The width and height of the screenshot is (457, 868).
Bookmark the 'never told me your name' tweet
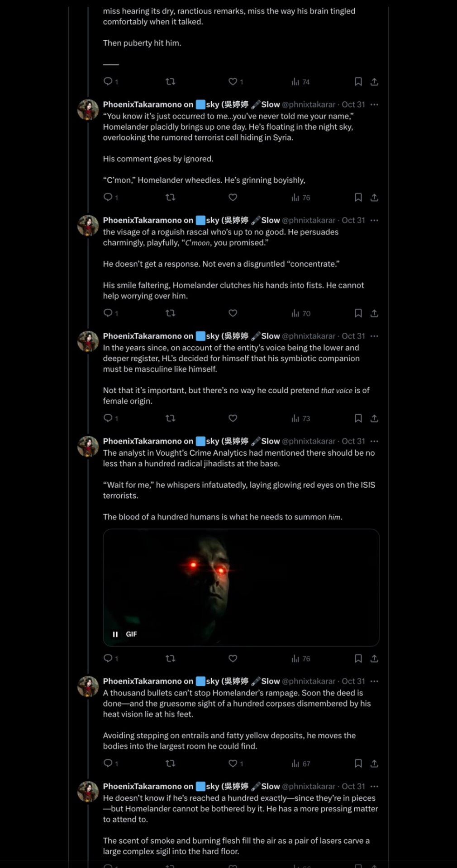click(x=358, y=197)
